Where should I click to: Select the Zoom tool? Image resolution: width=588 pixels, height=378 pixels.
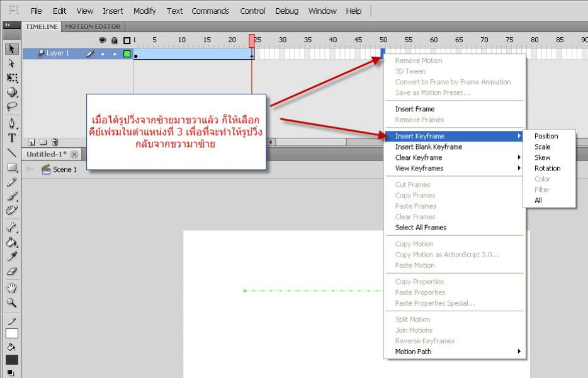click(11, 303)
